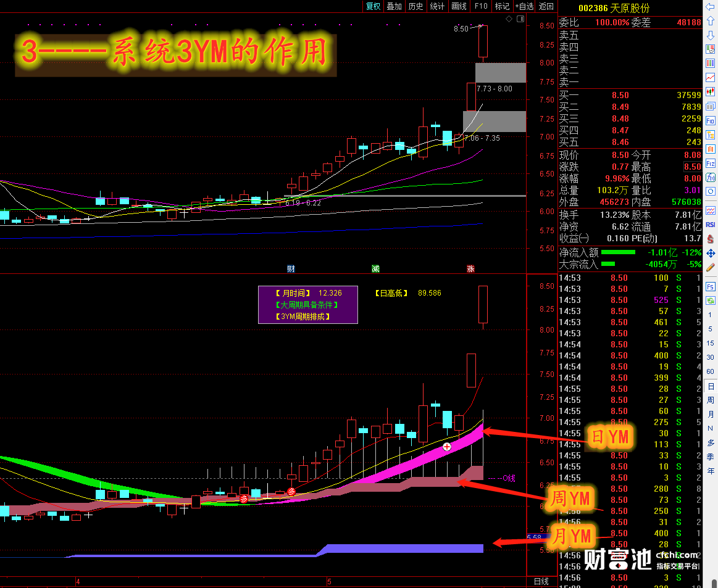Toggle 复权 price adjustment
The height and width of the screenshot is (588, 718).
tap(373, 6)
